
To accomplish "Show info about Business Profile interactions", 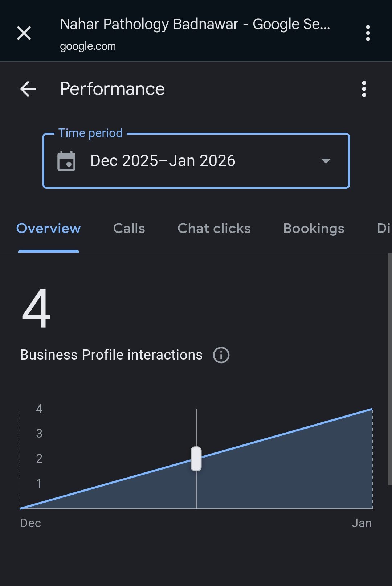I will click(221, 355).
